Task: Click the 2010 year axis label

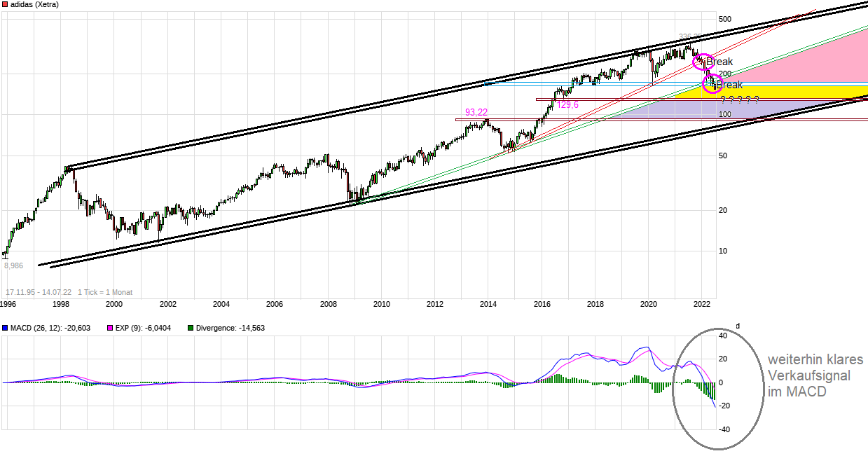Action: [x=381, y=305]
